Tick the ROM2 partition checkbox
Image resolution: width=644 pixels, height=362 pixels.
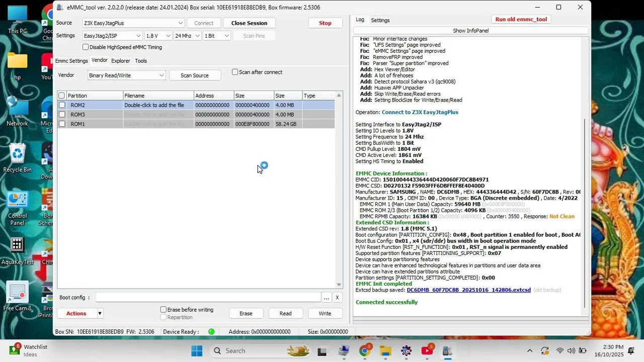coord(62,105)
